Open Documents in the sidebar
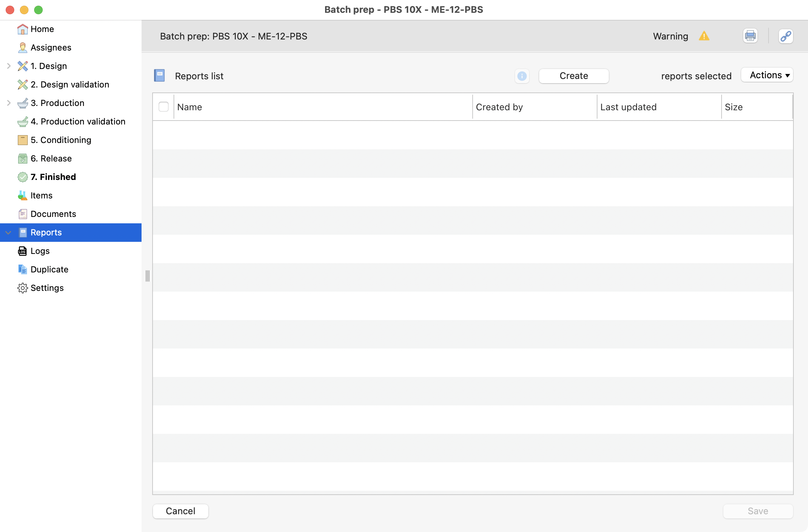 pyautogui.click(x=53, y=214)
